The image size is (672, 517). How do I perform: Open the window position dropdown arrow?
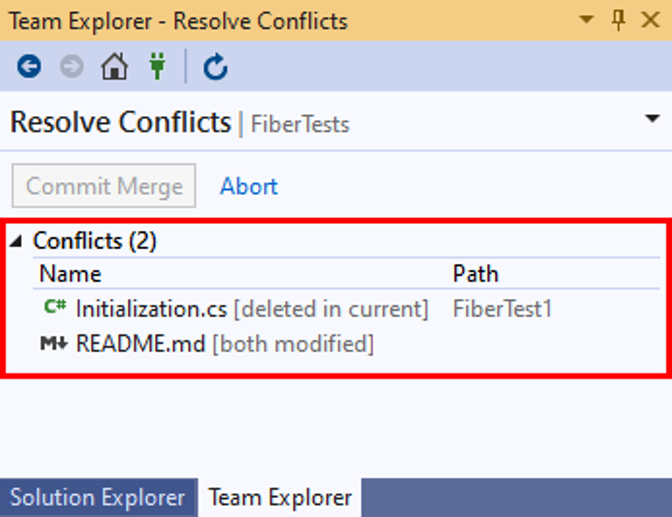(586, 19)
